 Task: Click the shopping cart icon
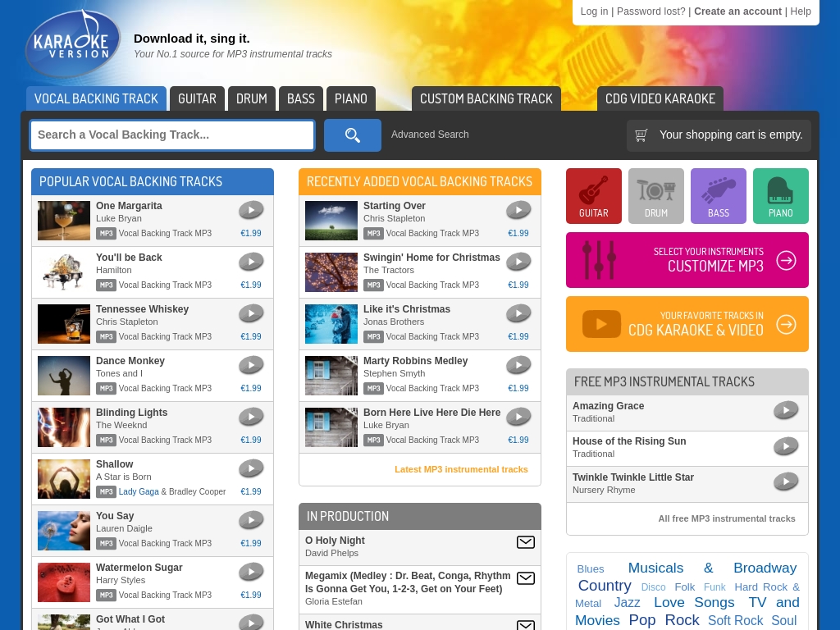641,135
